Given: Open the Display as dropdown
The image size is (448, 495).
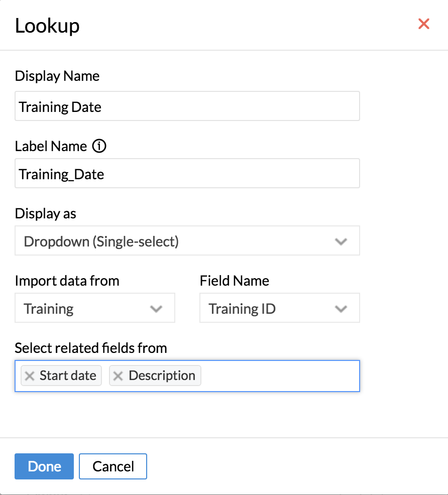Looking at the screenshot, I should [x=187, y=241].
